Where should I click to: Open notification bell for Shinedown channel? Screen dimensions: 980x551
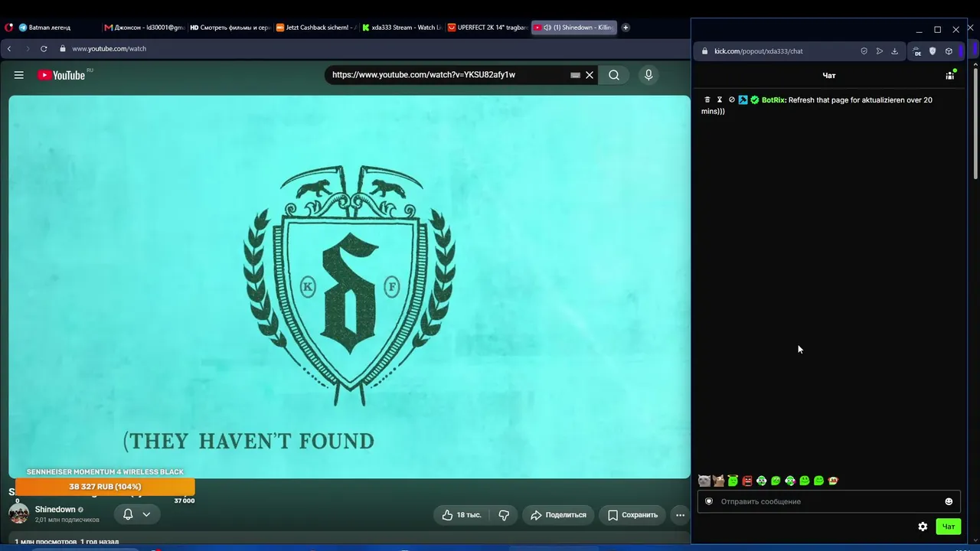point(129,514)
